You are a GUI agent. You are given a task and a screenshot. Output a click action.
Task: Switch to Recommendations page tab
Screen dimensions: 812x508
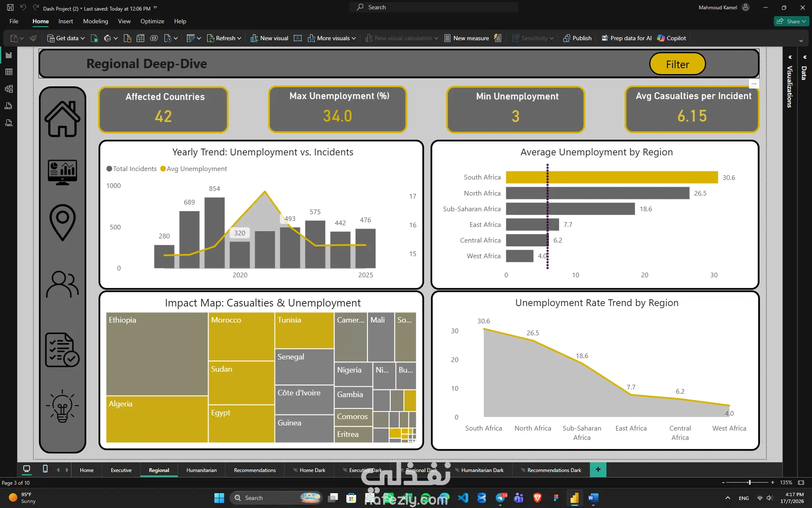tap(255, 470)
